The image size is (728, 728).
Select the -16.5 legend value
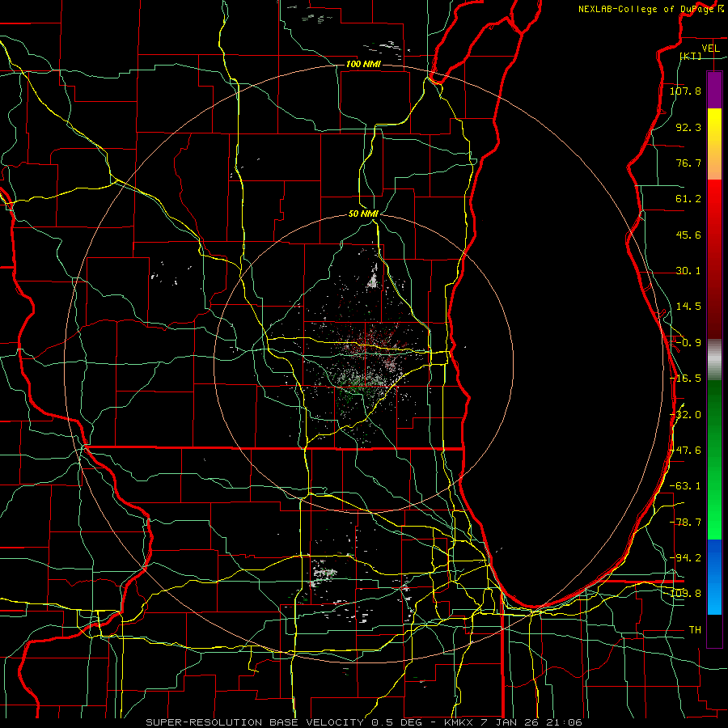(x=685, y=379)
